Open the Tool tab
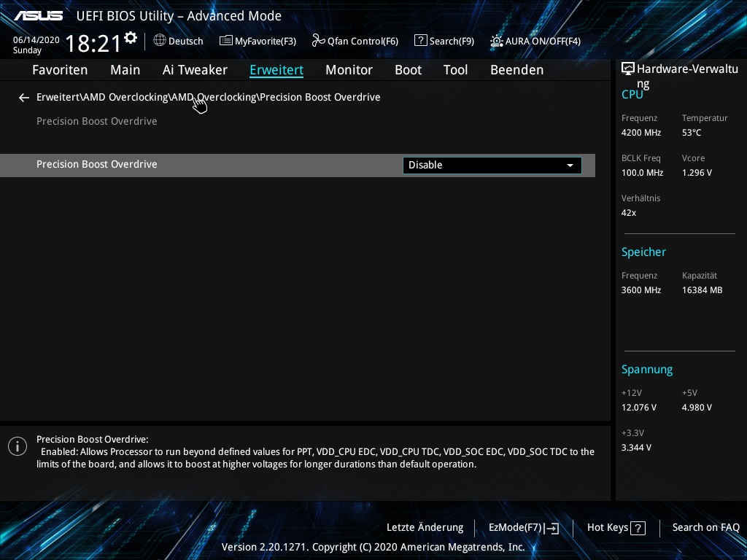 pos(455,70)
